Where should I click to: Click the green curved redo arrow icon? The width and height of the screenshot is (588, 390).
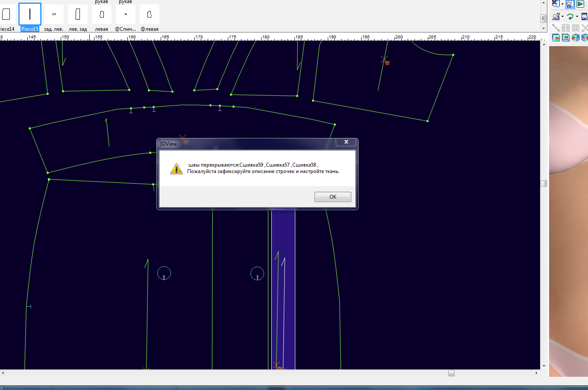[x=570, y=17]
